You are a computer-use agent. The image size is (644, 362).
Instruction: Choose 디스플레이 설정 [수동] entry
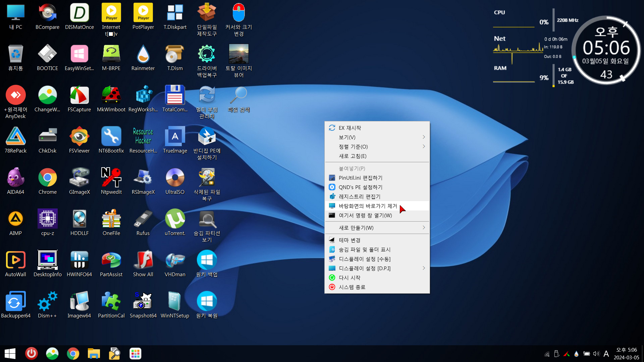click(377, 259)
